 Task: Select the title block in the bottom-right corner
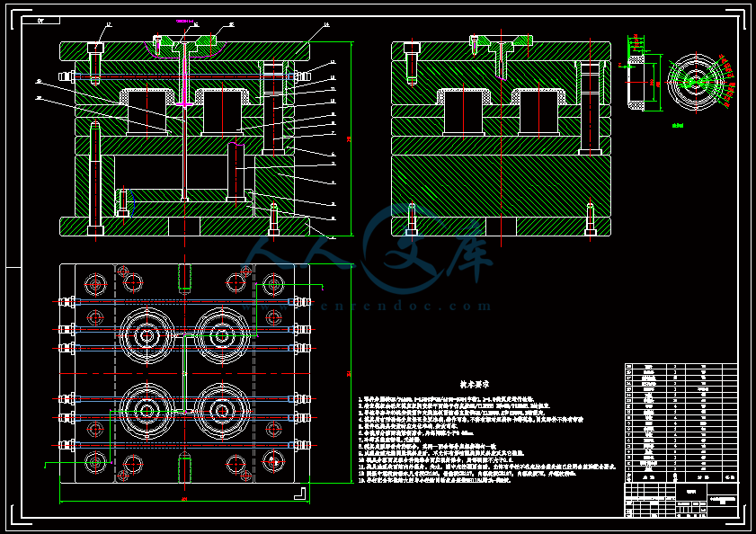[x=680, y=501]
